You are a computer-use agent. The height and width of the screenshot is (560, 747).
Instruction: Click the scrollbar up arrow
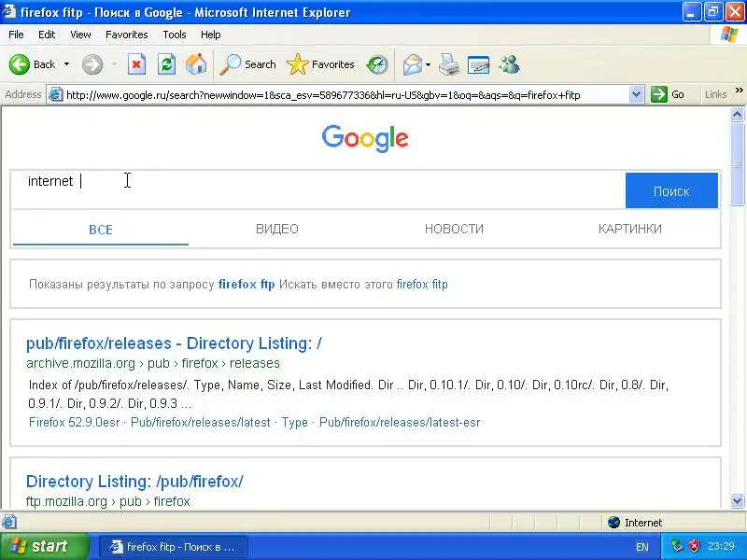pos(737,114)
